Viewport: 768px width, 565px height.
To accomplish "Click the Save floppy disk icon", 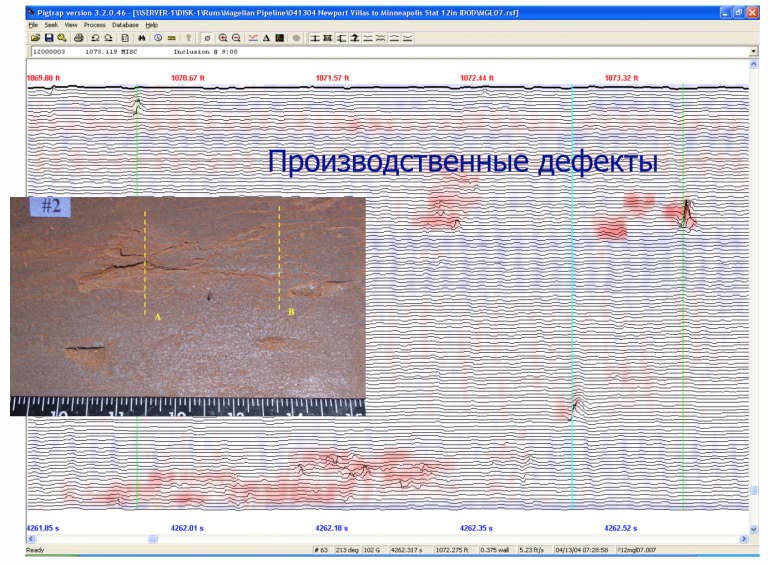I will pos(48,38).
